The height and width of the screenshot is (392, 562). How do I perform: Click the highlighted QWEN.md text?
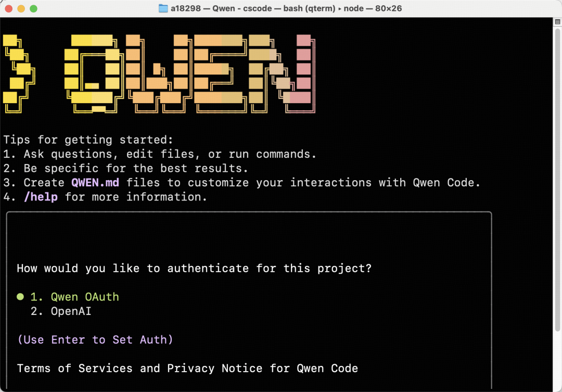click(95, 183)
